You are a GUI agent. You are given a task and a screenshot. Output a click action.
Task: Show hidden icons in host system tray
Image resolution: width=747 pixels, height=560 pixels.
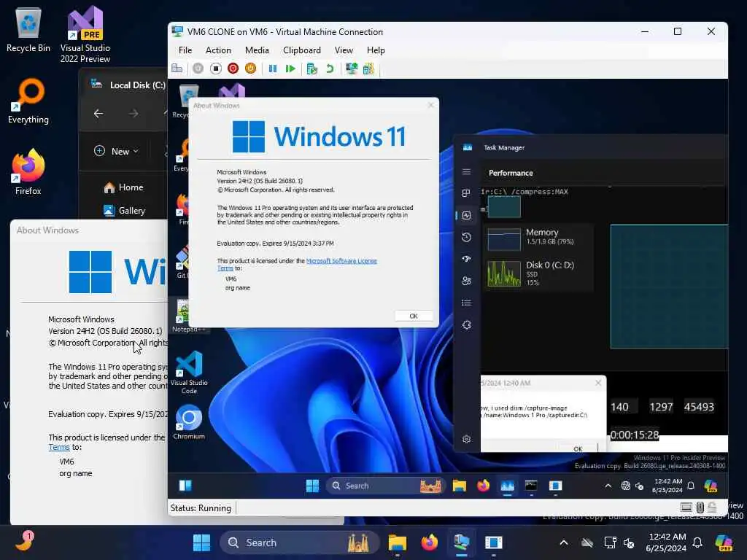(564, 542)
